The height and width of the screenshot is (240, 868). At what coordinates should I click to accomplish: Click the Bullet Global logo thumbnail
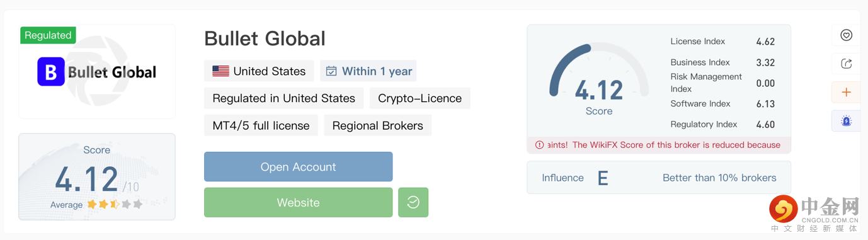pyautogui.click(x=97, y=71)
